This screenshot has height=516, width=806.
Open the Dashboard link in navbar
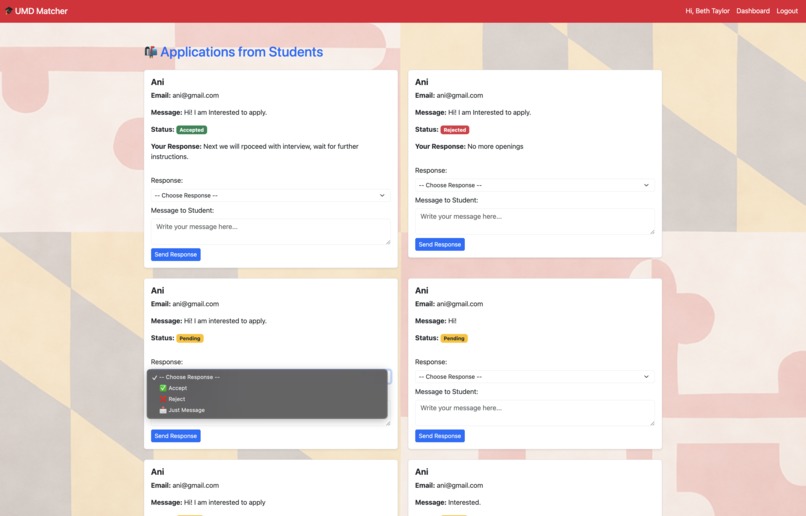pos(753,11)
